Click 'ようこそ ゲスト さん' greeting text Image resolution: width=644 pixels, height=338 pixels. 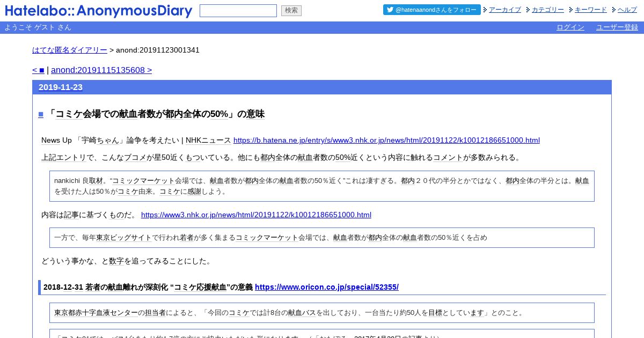pyautogui.click(x=38, y=27)
